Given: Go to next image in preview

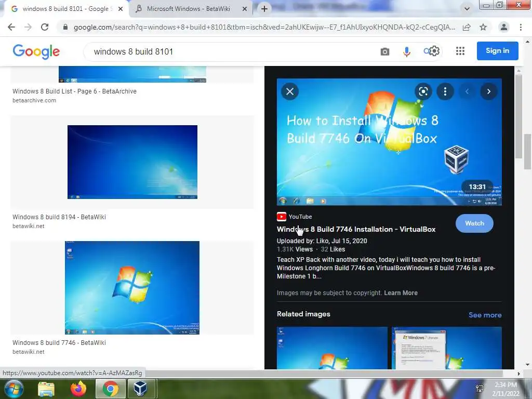Looking at the screenshot, I should [488, 91].
